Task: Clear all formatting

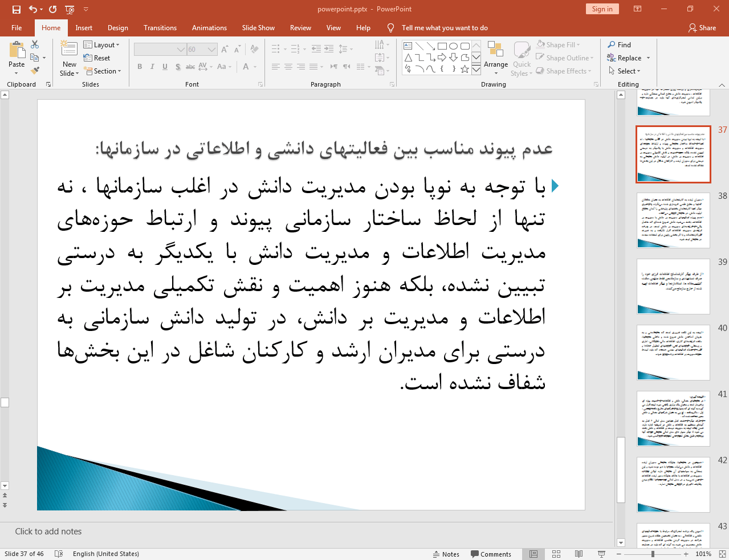Action: click(x=254, y=50)
